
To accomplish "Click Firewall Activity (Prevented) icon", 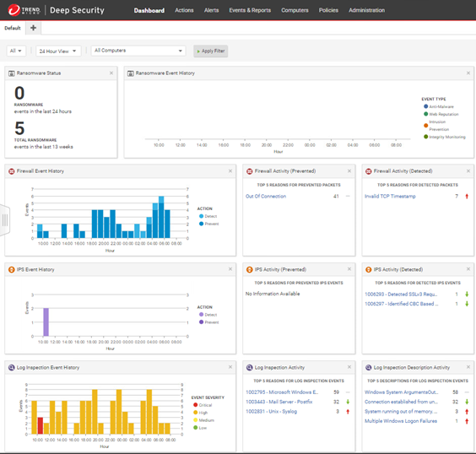I will pyautogui.click(x=250, y=171).
